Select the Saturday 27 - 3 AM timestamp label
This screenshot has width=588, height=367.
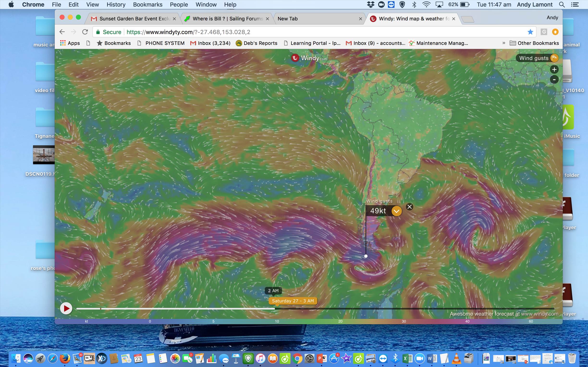point(293,301)
